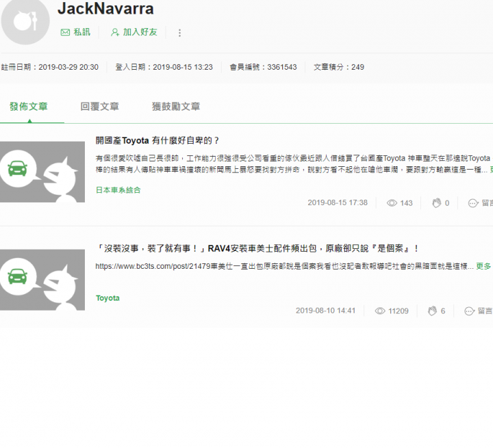Open 日本車系綜合 category link

coord(118,190)
